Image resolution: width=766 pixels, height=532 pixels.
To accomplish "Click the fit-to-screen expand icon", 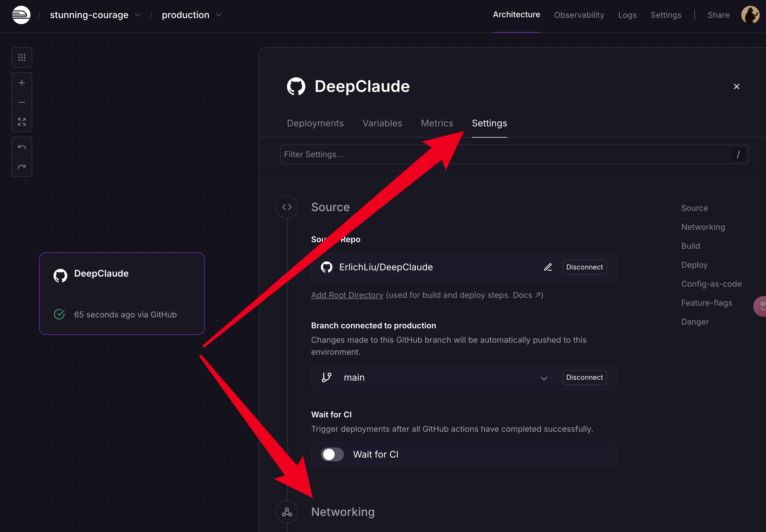I will (x=22, y=122).
